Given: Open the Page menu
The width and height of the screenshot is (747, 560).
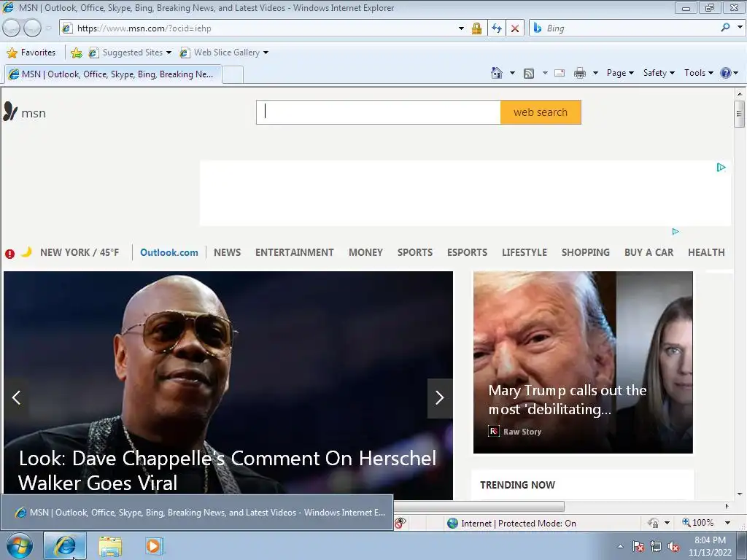Looking at the screenshot, I should [620, 73].
